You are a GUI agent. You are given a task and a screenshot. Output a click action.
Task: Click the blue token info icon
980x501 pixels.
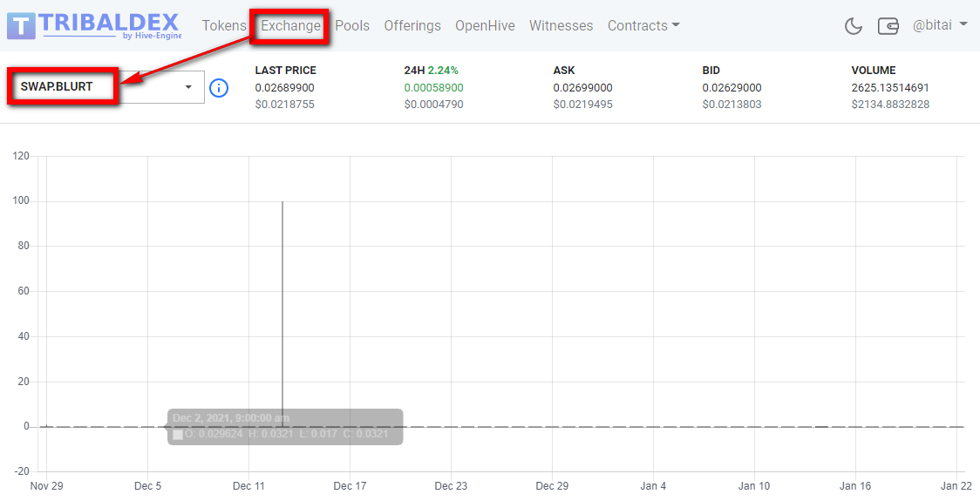pos(218,87)
